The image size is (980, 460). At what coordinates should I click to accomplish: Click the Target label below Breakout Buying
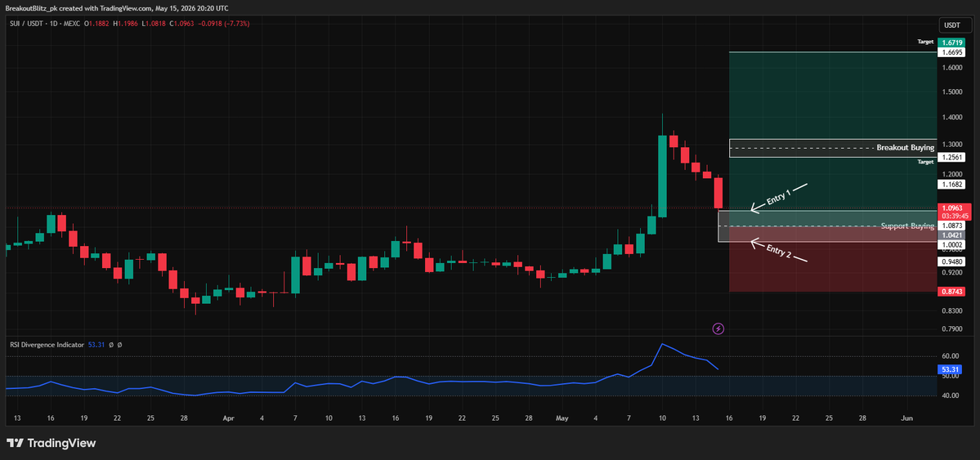tap(925, 161)
